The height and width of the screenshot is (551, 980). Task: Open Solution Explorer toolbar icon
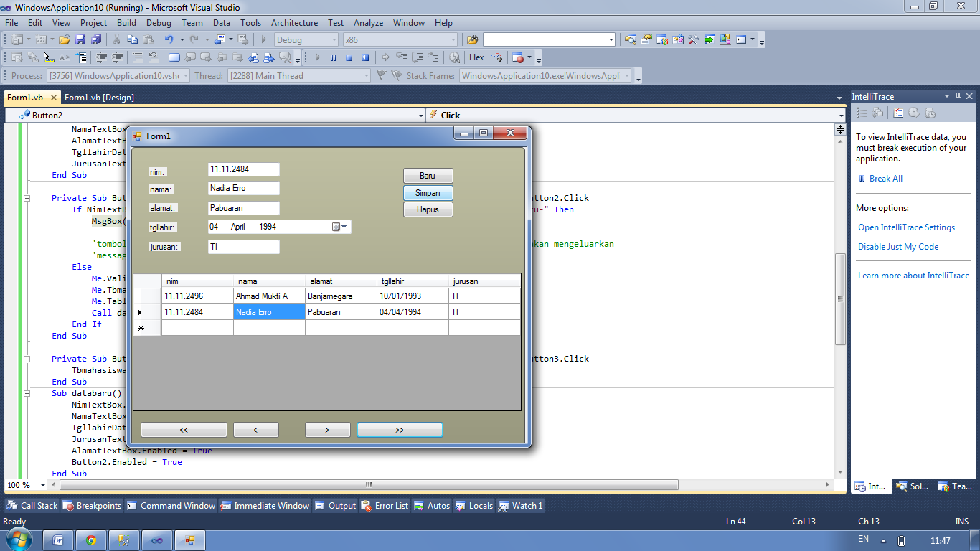click(631, 39)
